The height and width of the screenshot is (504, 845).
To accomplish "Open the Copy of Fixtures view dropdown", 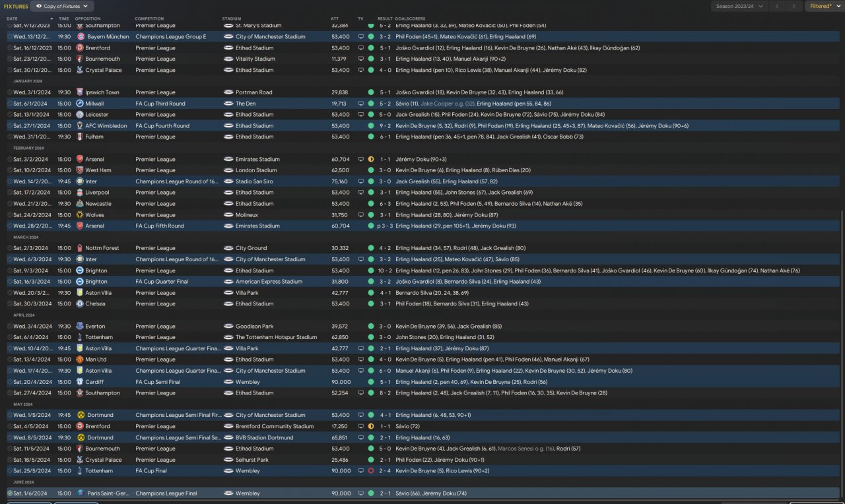I will [63, 7].
